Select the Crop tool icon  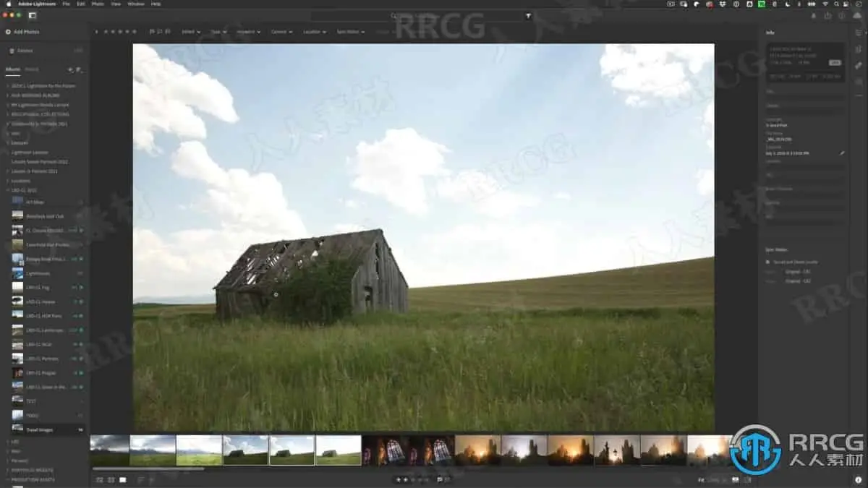coord(857,48)
